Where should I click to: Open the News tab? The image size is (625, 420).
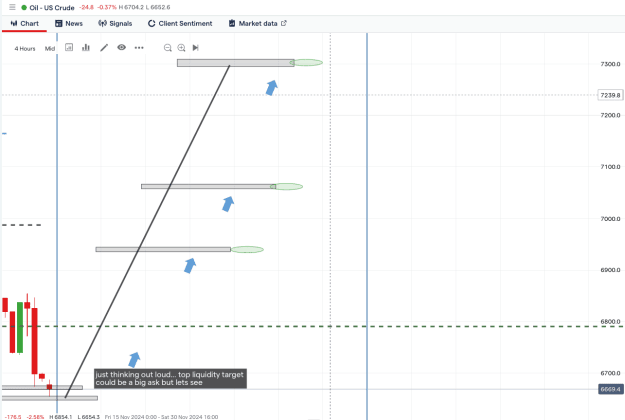point(69,24)
